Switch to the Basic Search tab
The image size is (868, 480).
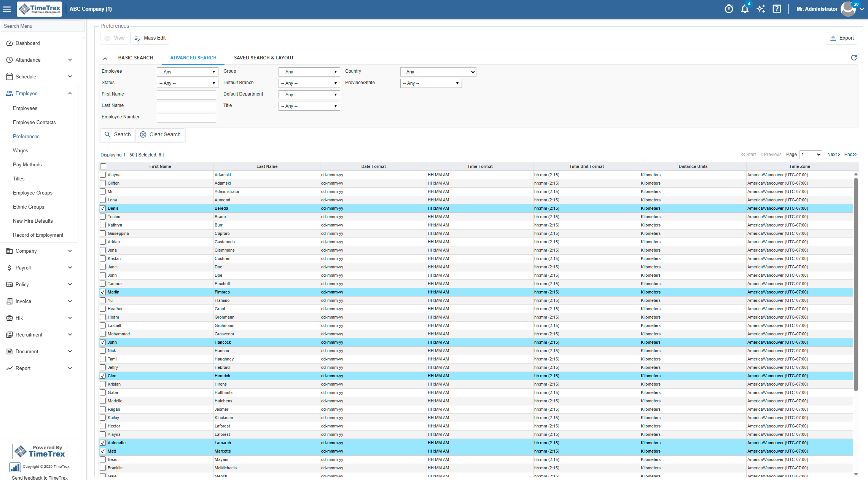click(x=135, y=58)
